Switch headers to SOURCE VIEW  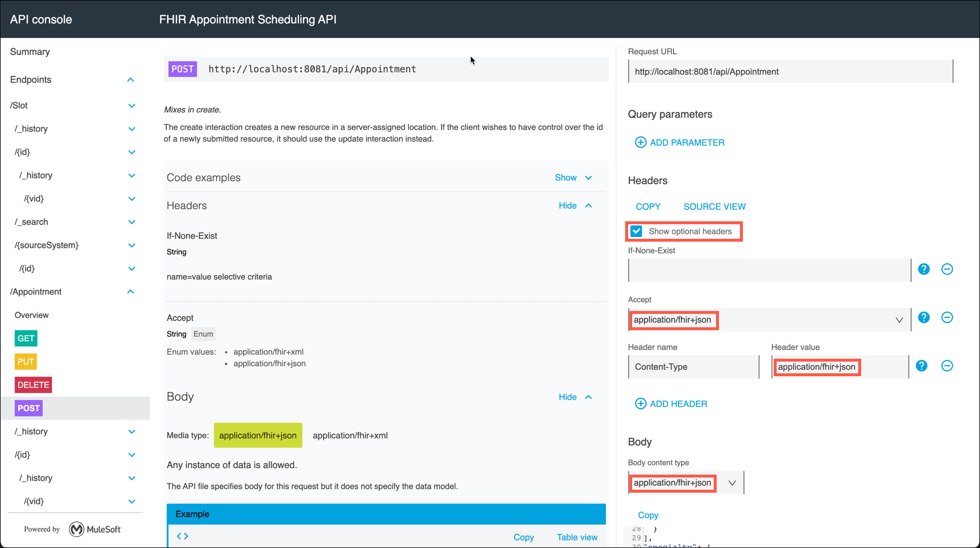click(x=714, y=207)
